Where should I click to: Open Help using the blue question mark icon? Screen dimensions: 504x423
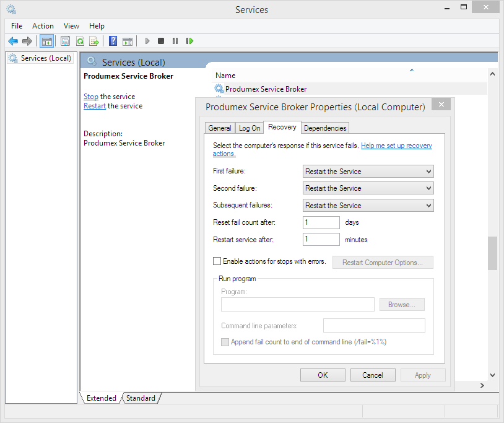point(113,41)
